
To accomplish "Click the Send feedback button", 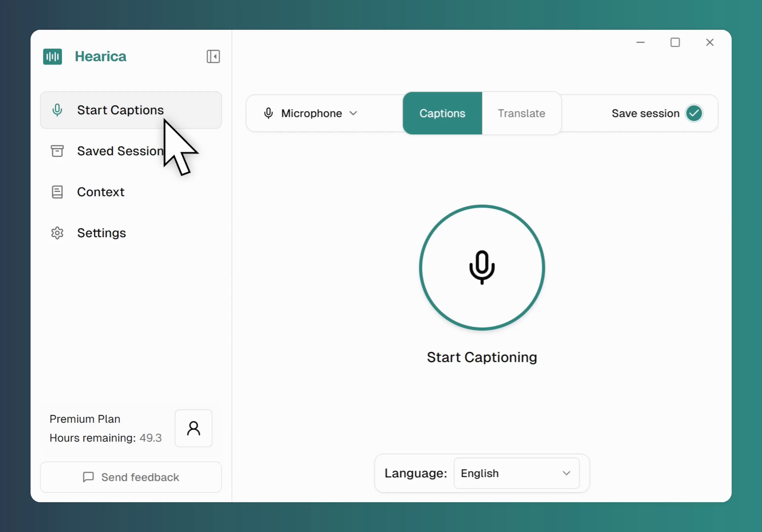I will pos(131,477).
